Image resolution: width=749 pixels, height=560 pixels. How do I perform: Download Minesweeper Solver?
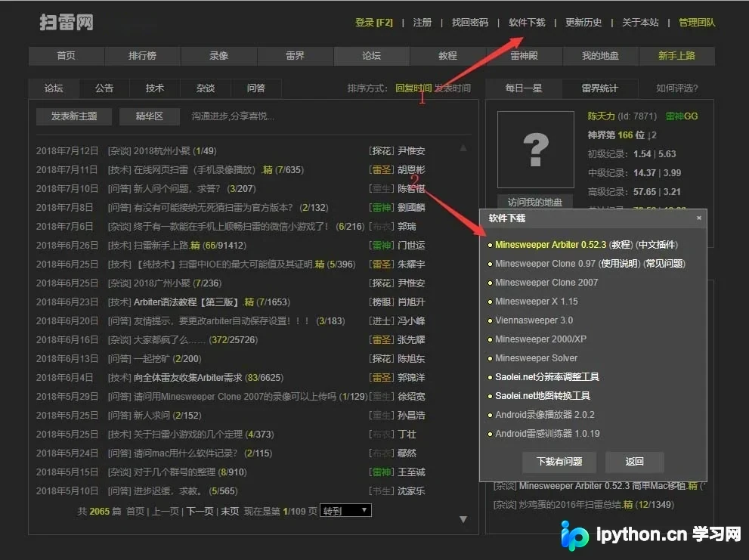coord(536,358)
